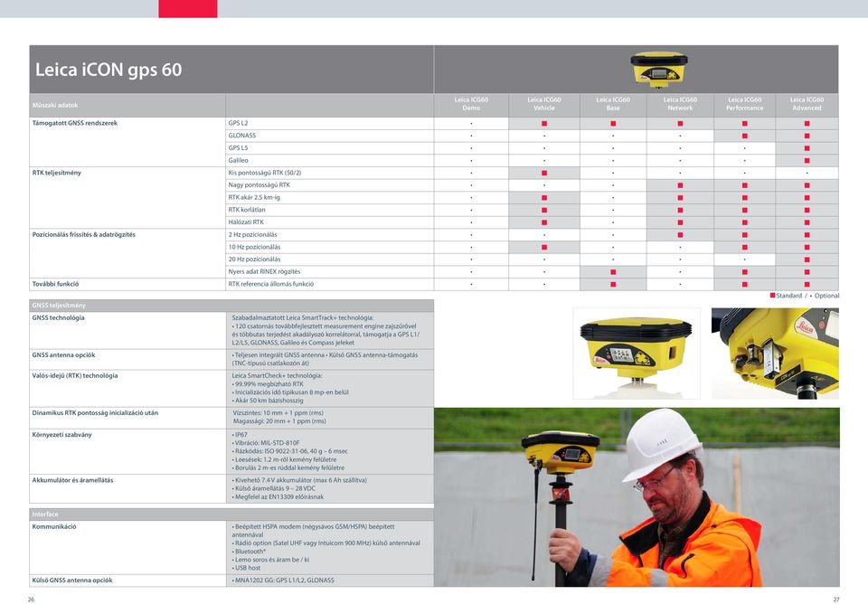Click the További funkció category label
The width and height of the screenshot is (868, 604).
coord(55,284)
